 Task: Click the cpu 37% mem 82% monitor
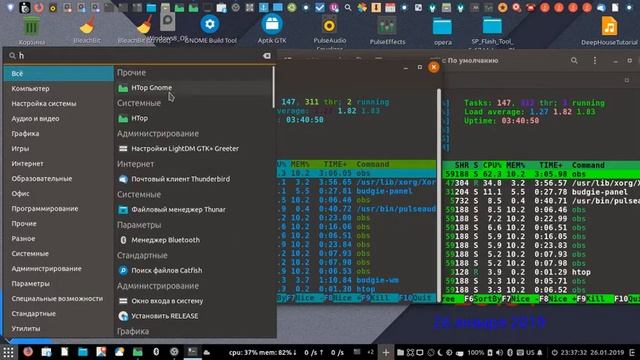point(262,353)
